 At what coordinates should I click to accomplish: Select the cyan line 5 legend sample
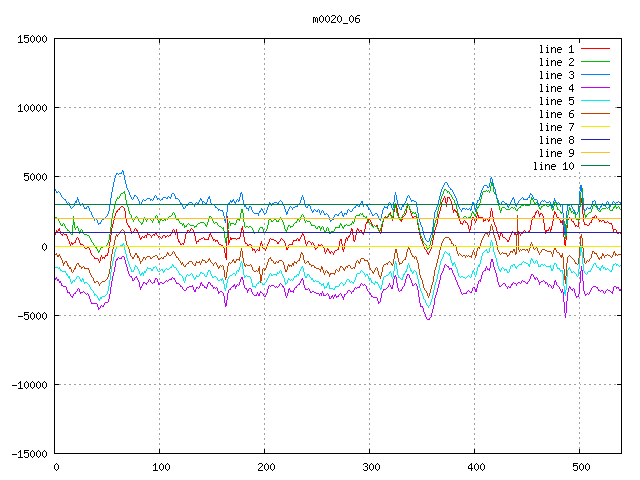[595, 101]
